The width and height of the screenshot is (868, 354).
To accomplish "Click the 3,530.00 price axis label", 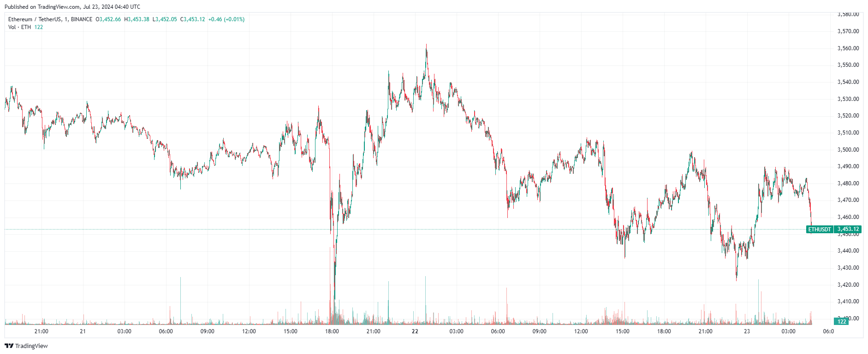I will coord(848,99).
